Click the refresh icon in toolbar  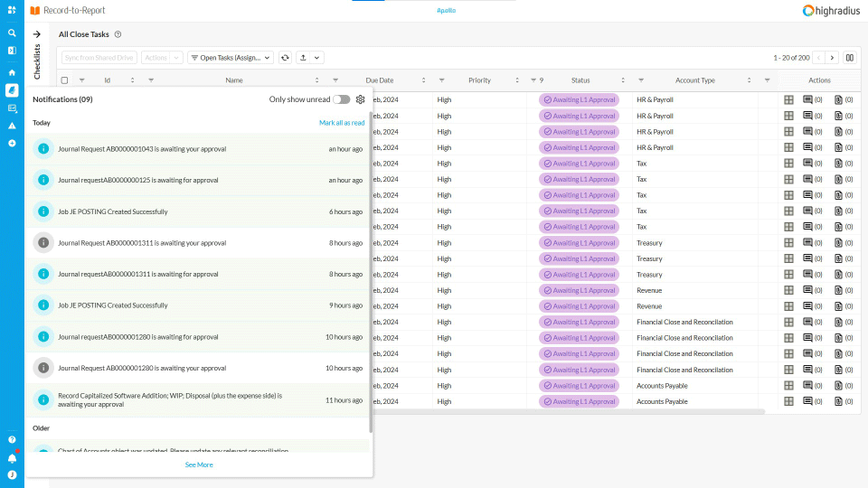[x=285, y=58]
